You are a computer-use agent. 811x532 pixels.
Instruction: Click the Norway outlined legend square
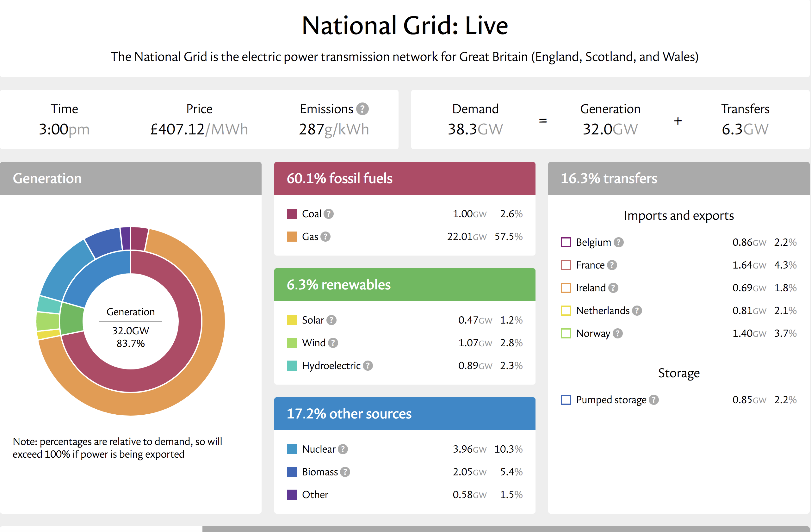[566, 333]
